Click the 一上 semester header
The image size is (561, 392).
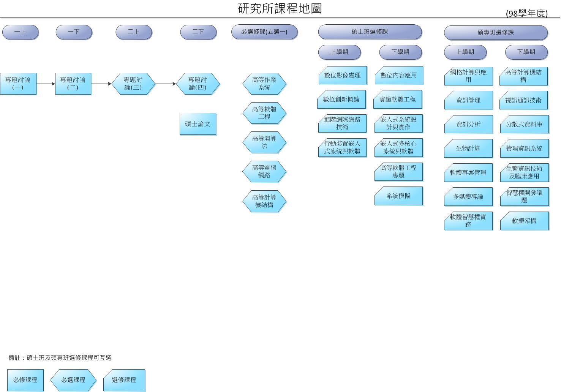coord(21,32)
